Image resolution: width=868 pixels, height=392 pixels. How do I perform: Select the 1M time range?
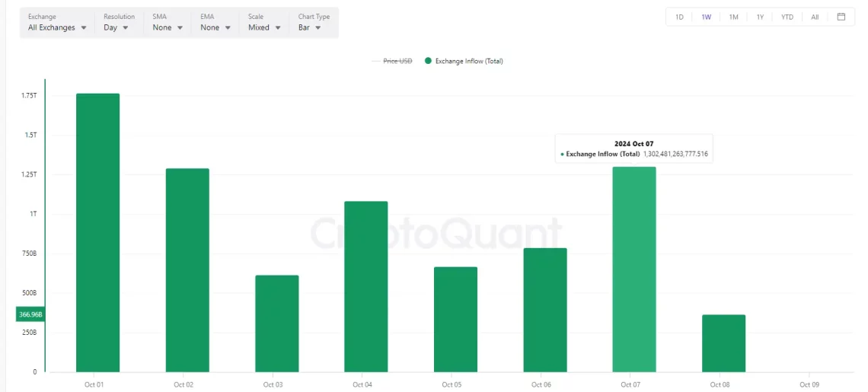pos(733,17)
